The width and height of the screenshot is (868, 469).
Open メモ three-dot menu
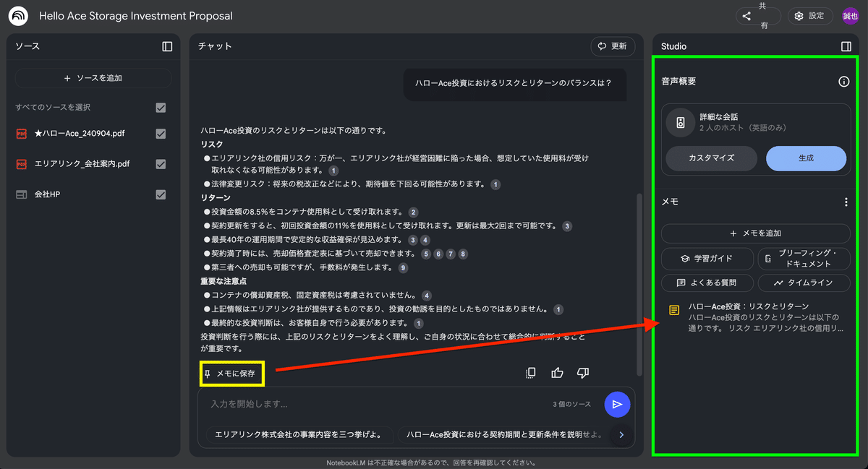coord(846,202)
